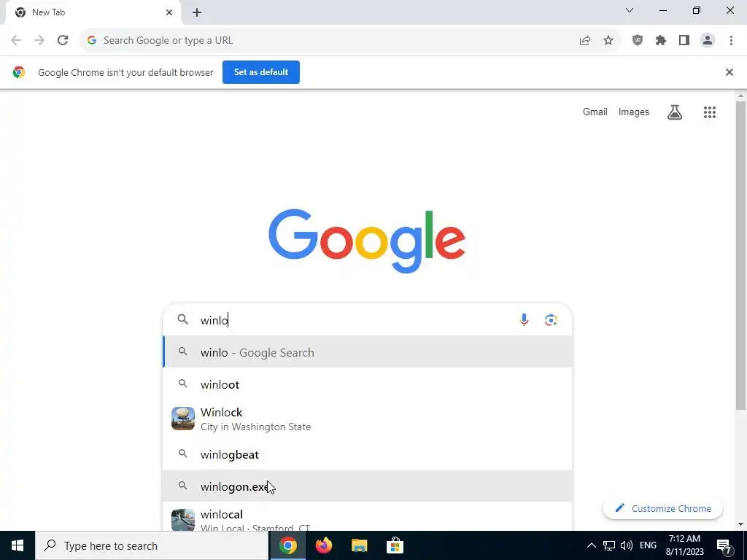
Task: Open the tab search chevron
Action: point(630,10)
